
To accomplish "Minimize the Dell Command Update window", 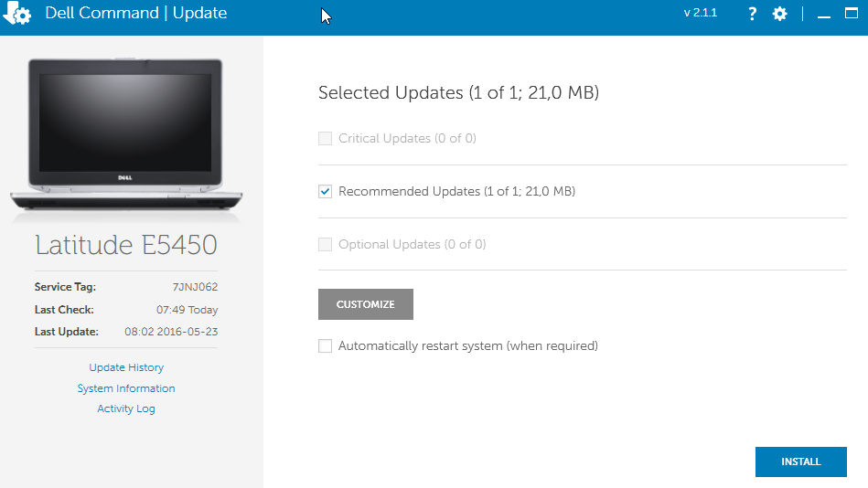I will point(824,15).
